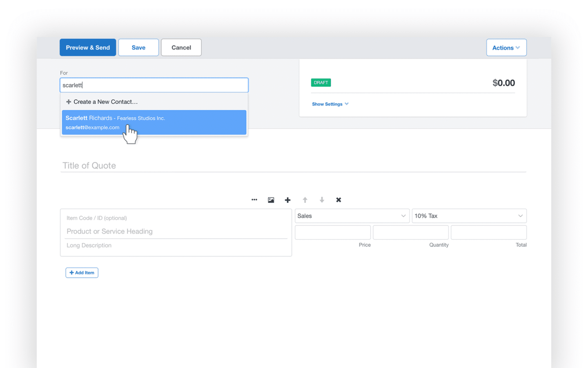The width and height of the screenshot is (588, 368).
Task: Remove the line item with the X icon
Action: tap(339, 200)
